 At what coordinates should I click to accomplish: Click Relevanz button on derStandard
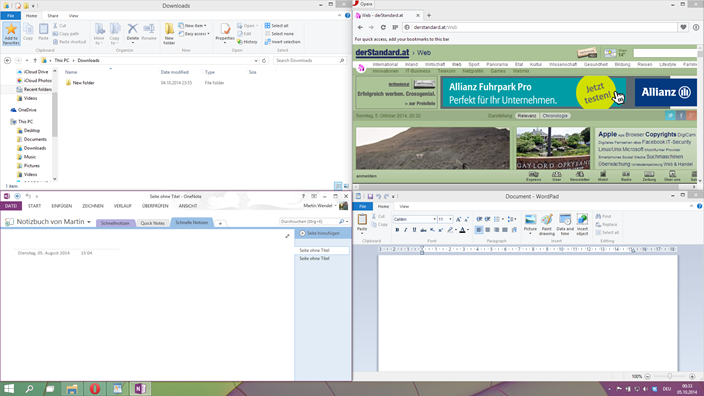527,116
